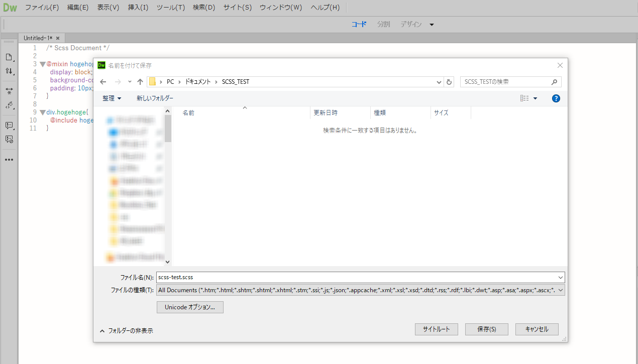
Task: Open the extended toolbar via the ellipsis icon
Action: pos(9,159)
